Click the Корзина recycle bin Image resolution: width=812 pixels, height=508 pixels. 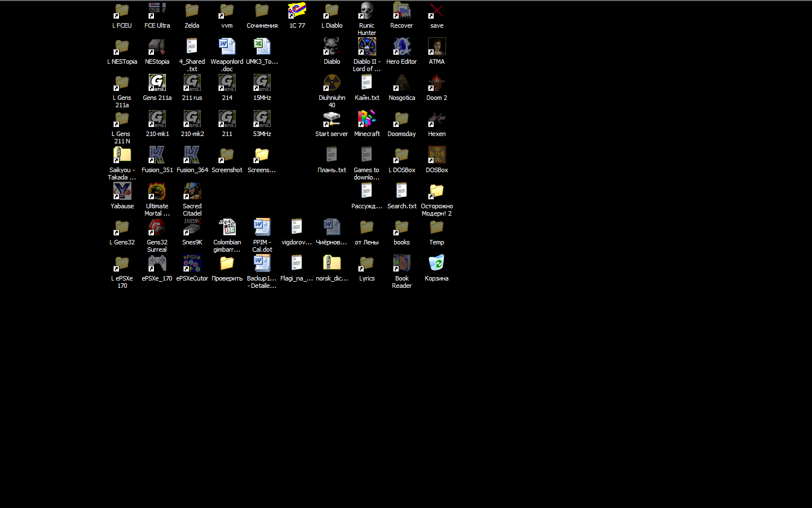pyautogui.click(x=436, y=264)
